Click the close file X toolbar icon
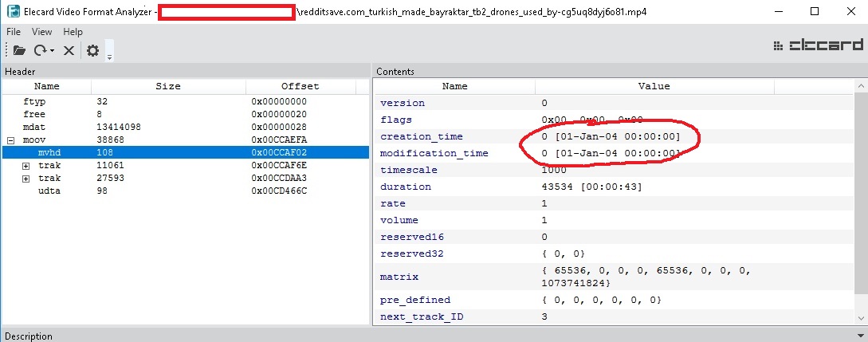This screenshot has width=868, height=342. (x=69, y=50)
